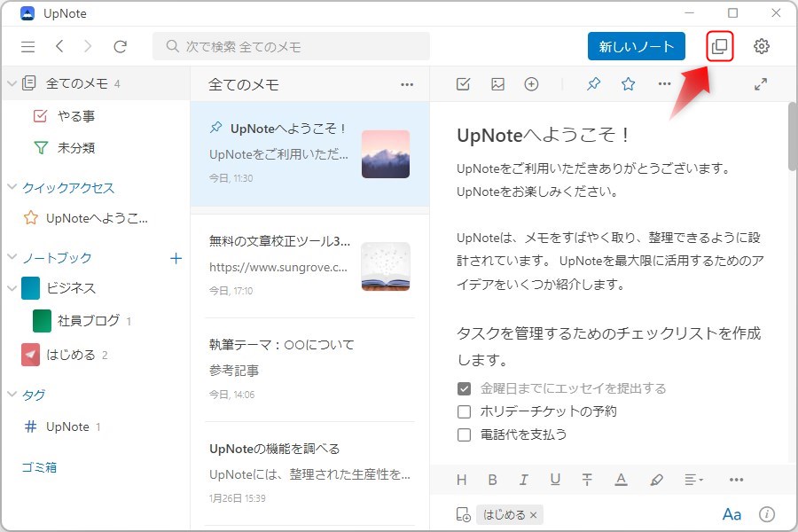Add a new notebook with the plus icon
The height and width of the screenshot is (532, 798).
pyautogui.click(x=176, y=259)
